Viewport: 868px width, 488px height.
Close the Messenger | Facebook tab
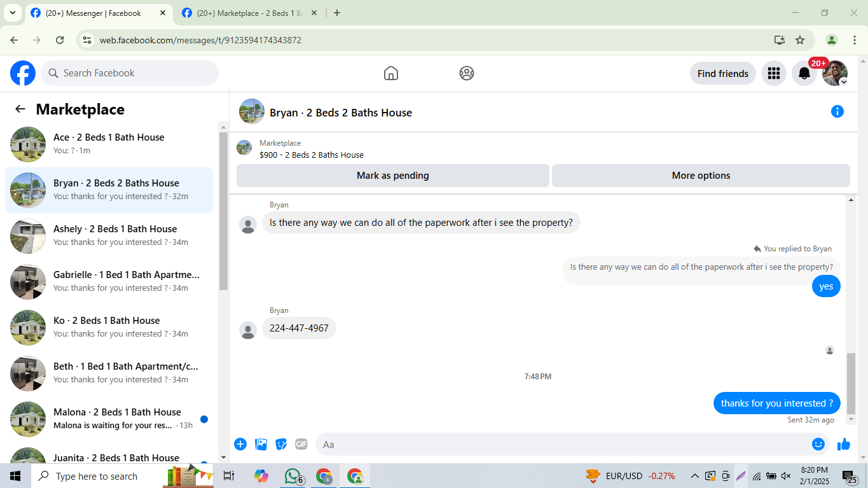(x=162, y=13)
